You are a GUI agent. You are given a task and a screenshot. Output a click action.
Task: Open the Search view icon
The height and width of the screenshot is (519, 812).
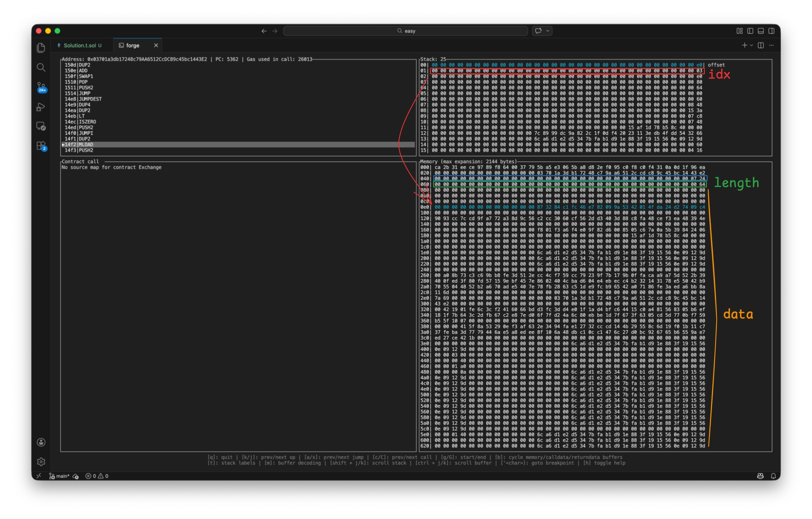click(41, 67)
